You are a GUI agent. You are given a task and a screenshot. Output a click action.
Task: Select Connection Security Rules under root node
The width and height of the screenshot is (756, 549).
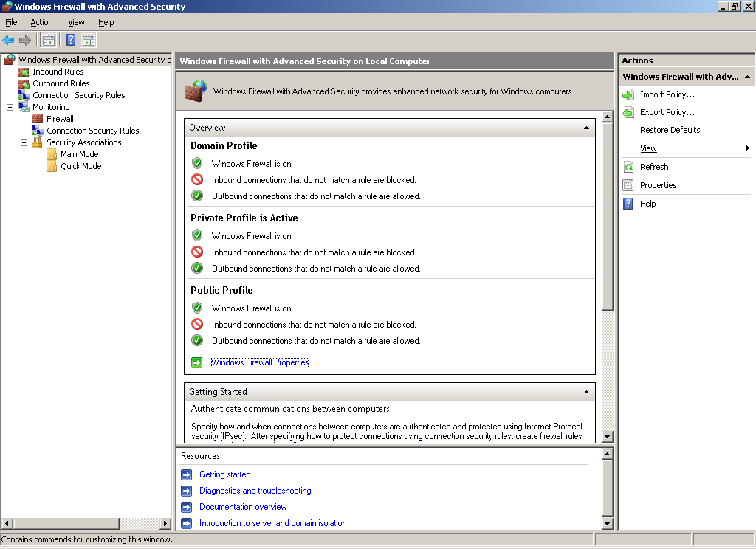tap(78, 95)
